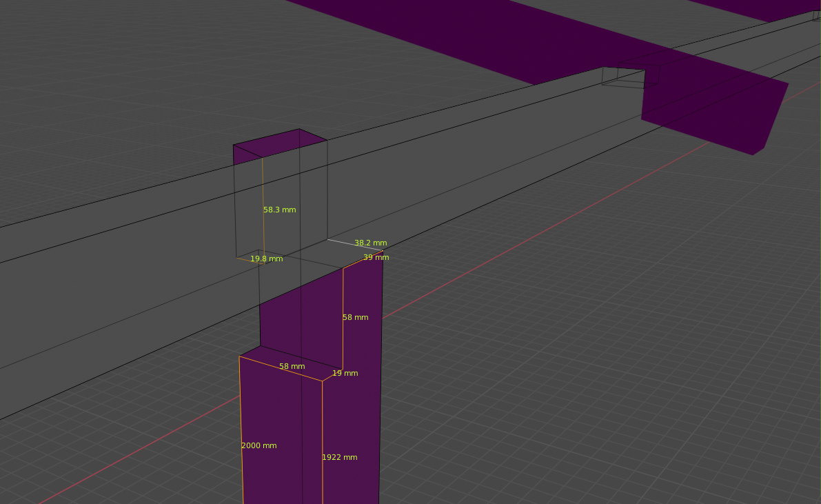Select the purple post face right of the 1922 mm edge
This screenshot has height=504, width=821.
352,441
